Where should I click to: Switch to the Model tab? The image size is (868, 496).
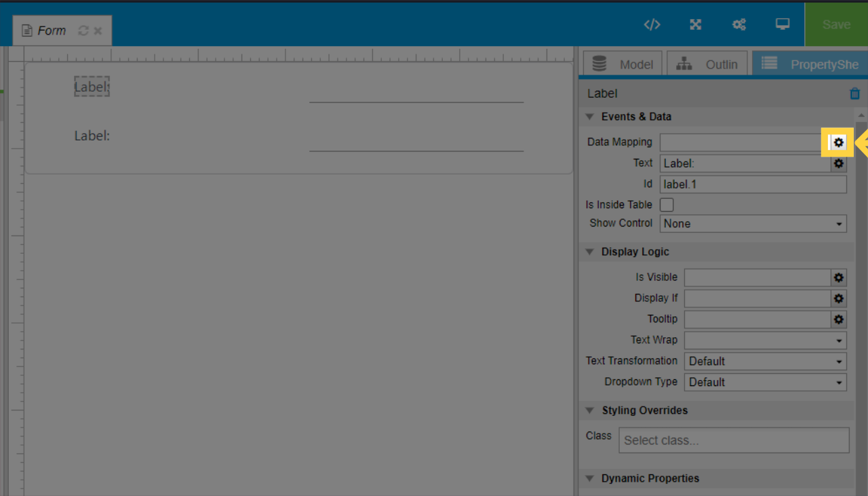(623, 64)
